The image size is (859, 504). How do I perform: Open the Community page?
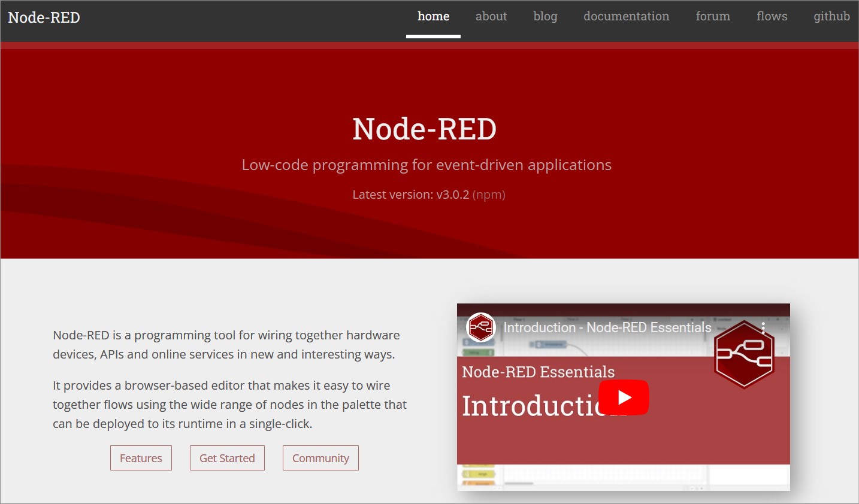[x=320, y=457]
